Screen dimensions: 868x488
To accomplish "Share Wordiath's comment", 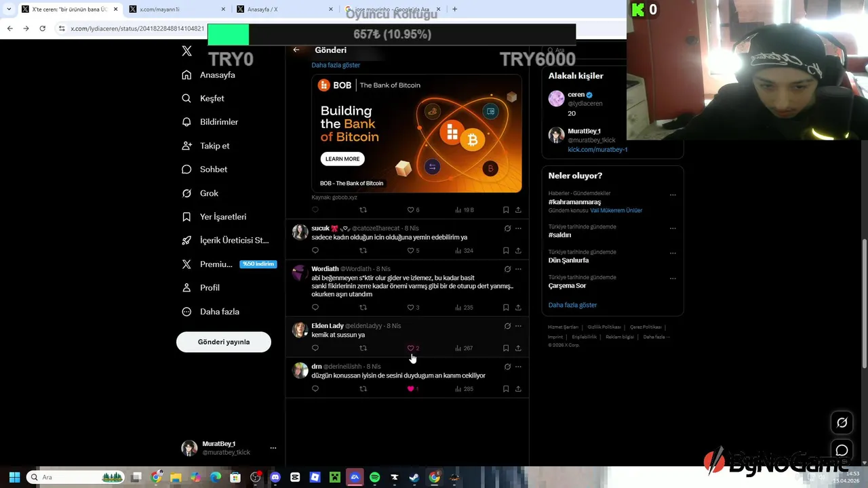I will 518,308.
